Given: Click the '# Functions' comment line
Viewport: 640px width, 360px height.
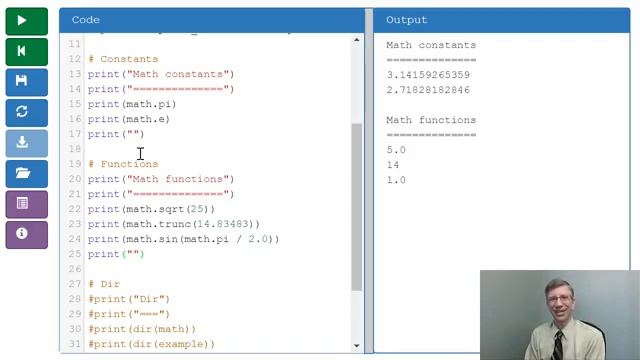Looking at the screenshot, I should [123, 164].
